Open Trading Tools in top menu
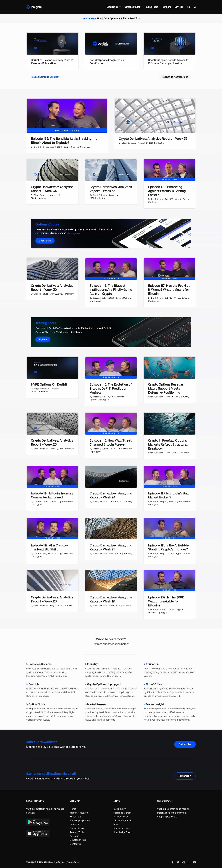Viewport: 222px width, 868px height. (151, 7)
